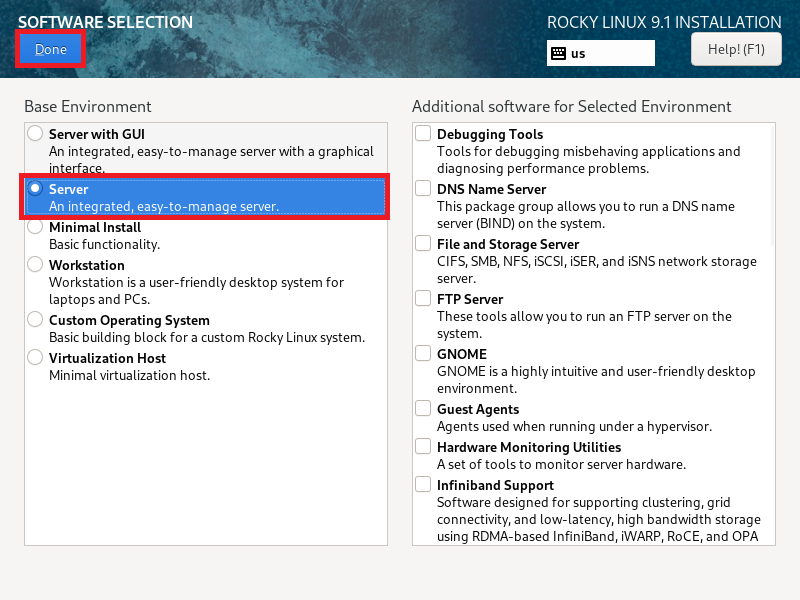Viewport: 800px width, 600px height.
Task: Check the File and Storage Server box
Action: point(423,243)
